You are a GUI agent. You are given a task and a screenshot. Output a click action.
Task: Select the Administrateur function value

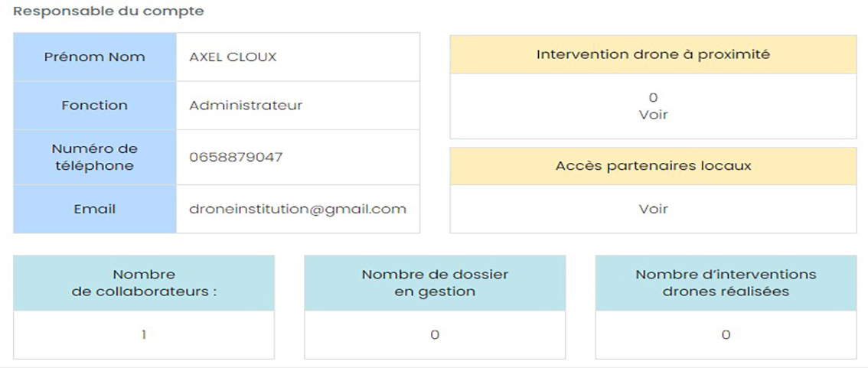[x=299, y=105]
